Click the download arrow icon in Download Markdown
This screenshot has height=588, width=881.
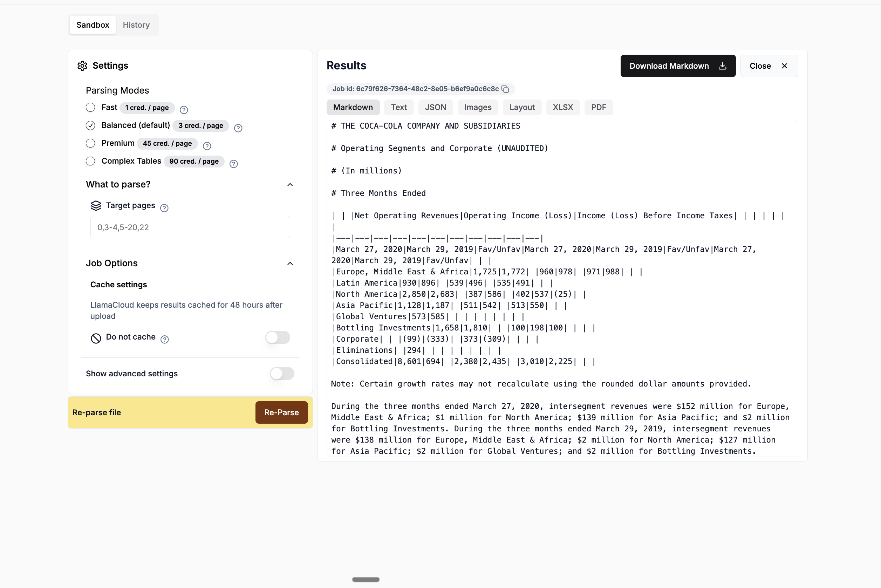(722, 66)
